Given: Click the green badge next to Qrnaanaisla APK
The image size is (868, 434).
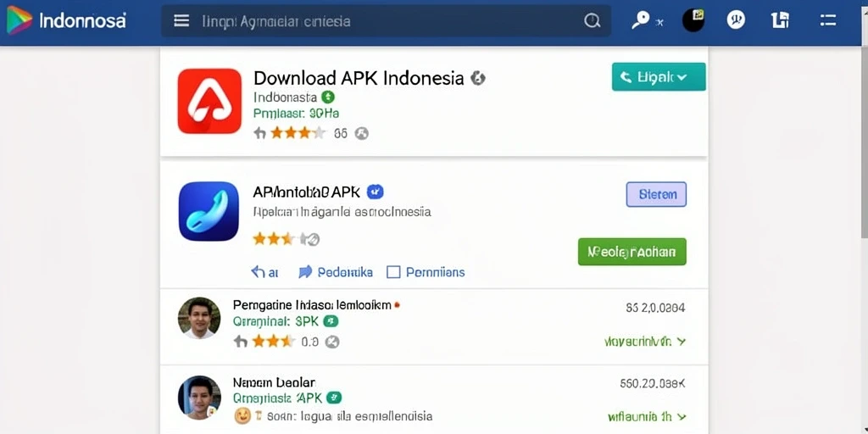Looking at the screenshot, I should click(334, 398).
